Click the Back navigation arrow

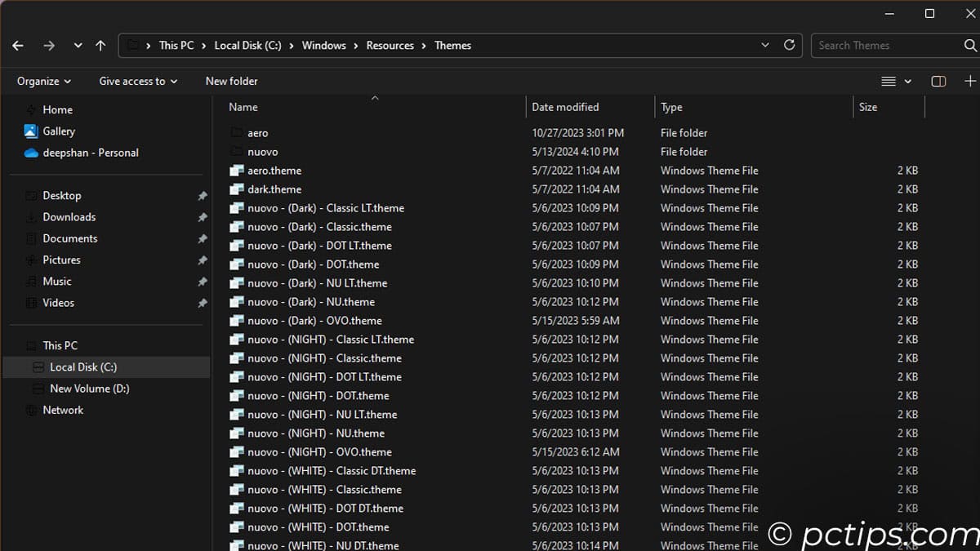(18, 46)
